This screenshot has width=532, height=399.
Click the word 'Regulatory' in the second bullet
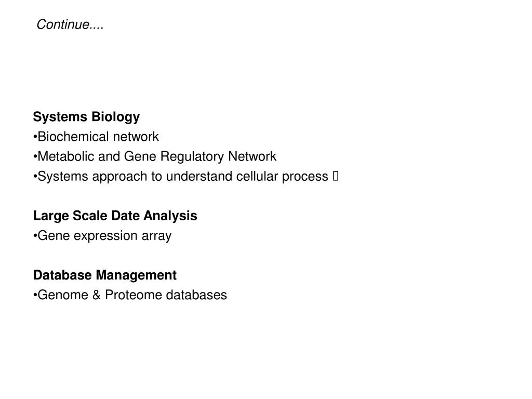pyautogui.click(x=192, y=157)
